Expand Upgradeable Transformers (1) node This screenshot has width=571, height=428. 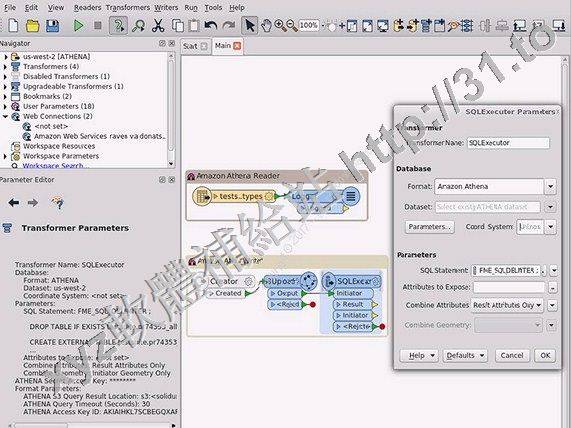[x=5, y=87]
